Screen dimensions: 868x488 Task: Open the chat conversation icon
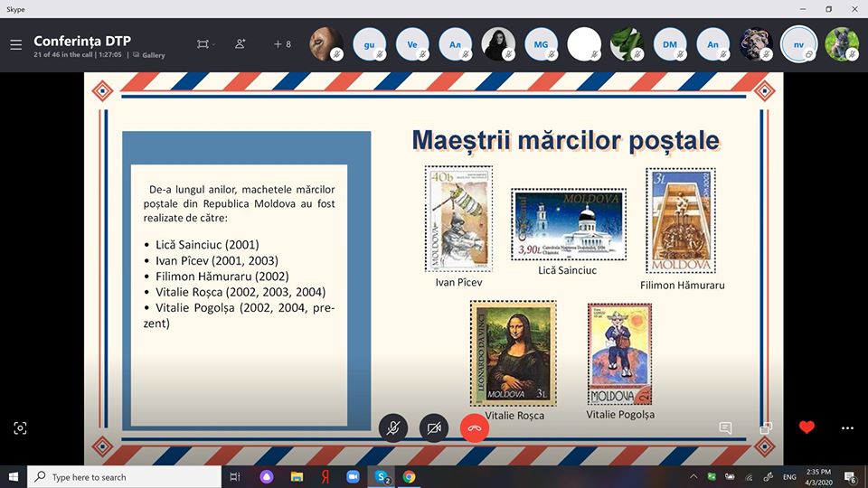(x=724, y=427)
